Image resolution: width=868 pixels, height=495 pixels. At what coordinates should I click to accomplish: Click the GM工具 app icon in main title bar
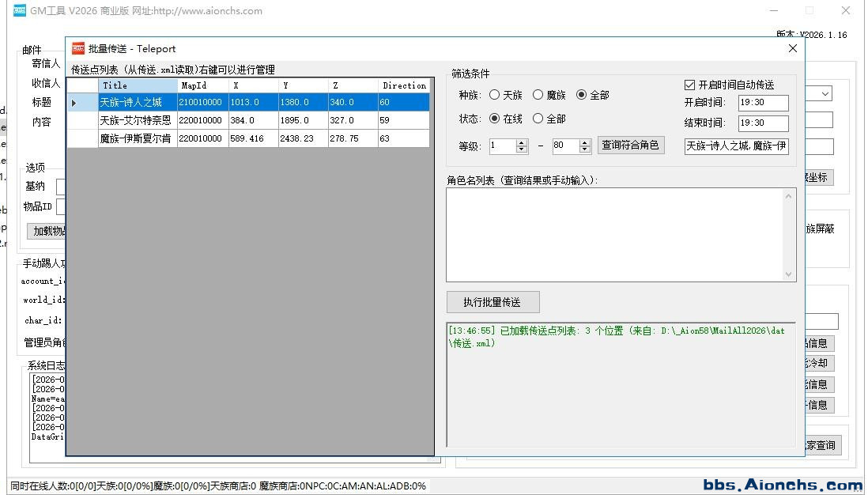coord(20,11)
